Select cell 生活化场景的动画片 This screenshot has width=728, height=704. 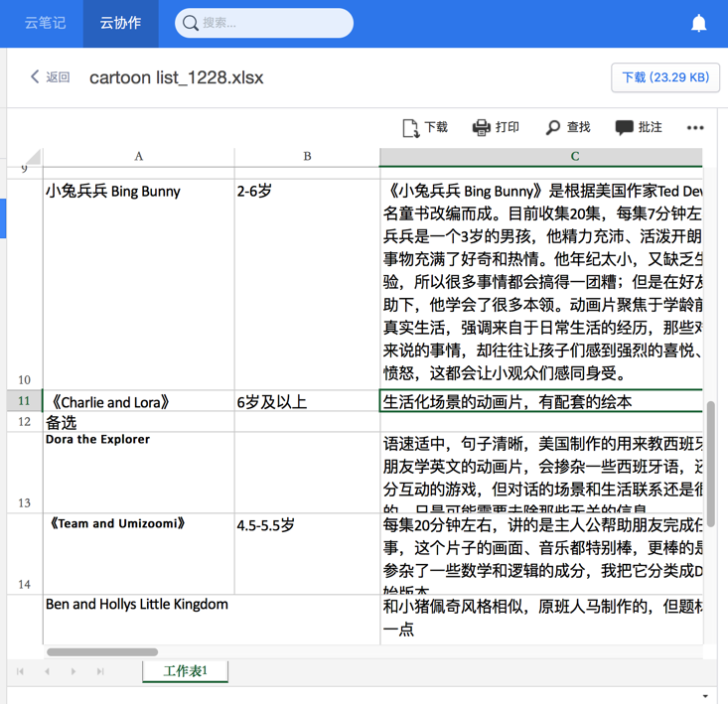tap(541, 401)
